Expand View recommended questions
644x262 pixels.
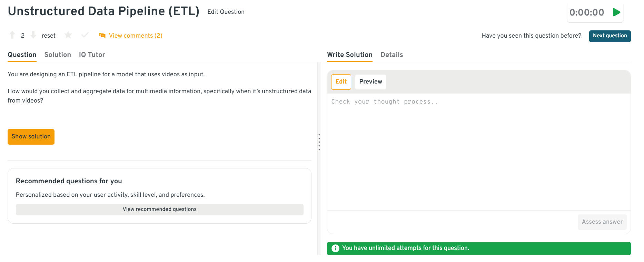[159, 210]
